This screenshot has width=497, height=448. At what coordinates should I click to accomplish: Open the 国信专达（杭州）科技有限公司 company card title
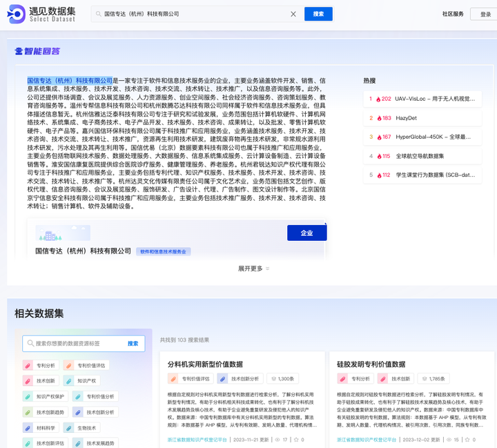(83, 251)
